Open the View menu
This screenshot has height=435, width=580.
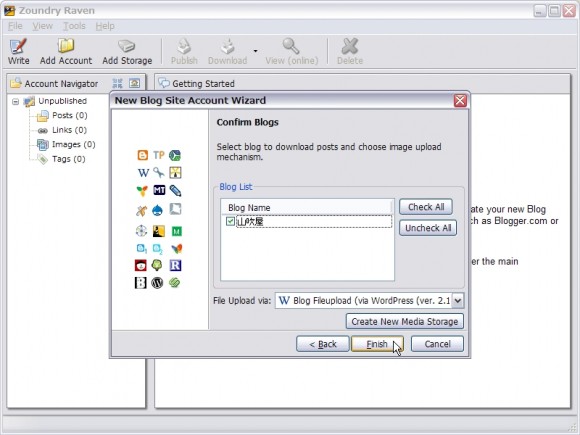[x=42, y=26]
